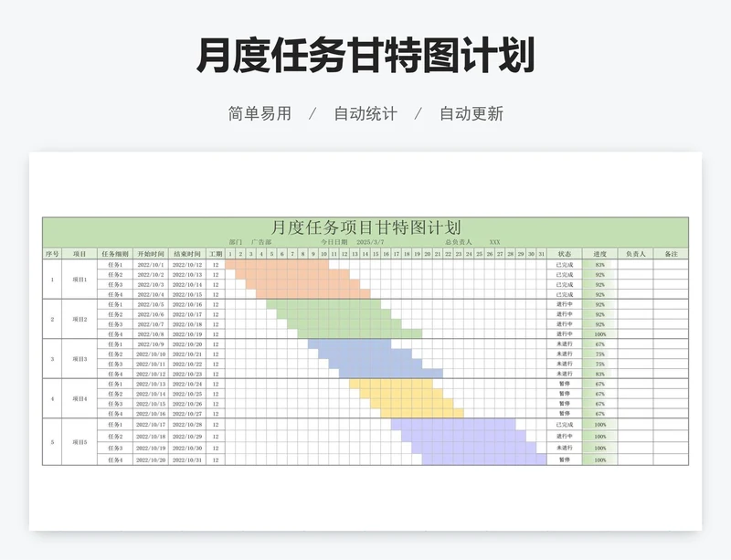Image resolution: width=731 pixels, height=560 pixels.
Task: Select the merged 项目4 cell
Action: (x=79, y=398)
